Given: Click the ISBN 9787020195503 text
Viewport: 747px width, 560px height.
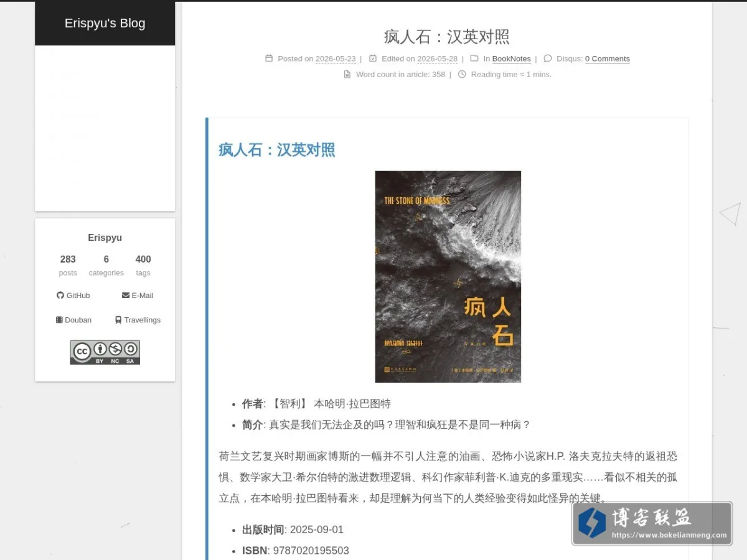Looking at the screenshot, I should coord(296,551).
